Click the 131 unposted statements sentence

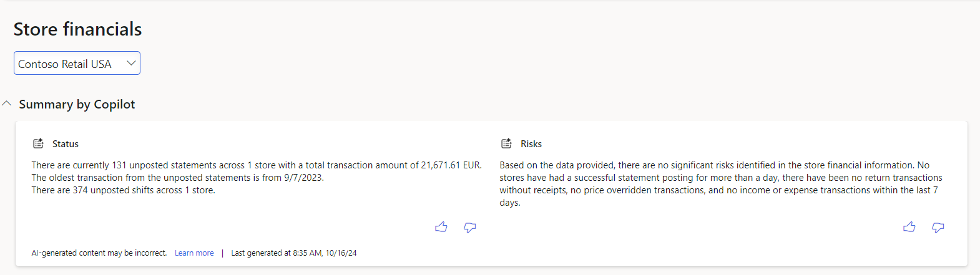pyautogui.click(x=257, y=165)
